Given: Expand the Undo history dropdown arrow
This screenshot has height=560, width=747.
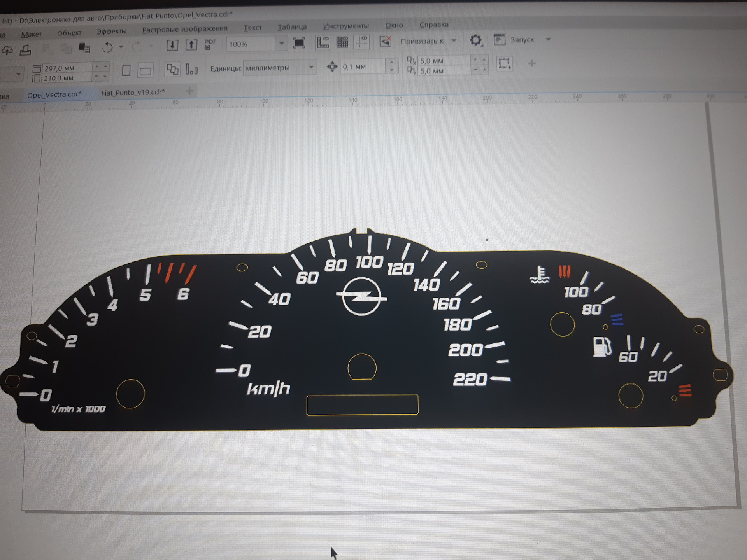Looking at the screenshot, I should click(121, 47).
